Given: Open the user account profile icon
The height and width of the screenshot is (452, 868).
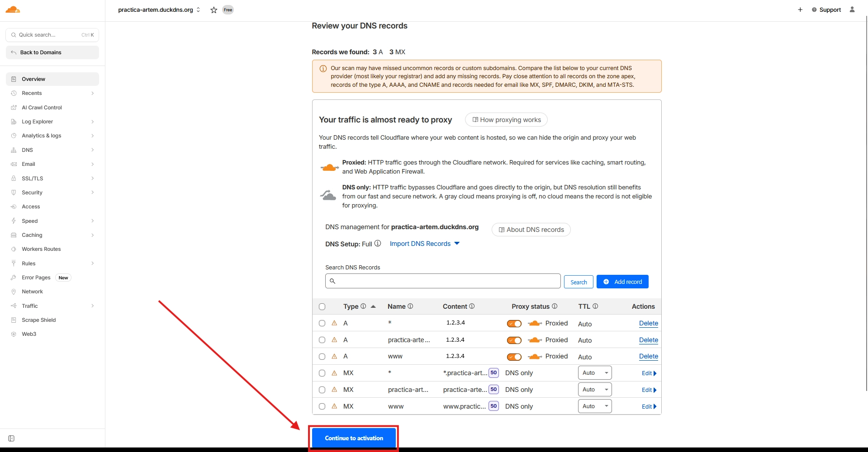Looking at the screenshot, I should (x=852, y=9).
